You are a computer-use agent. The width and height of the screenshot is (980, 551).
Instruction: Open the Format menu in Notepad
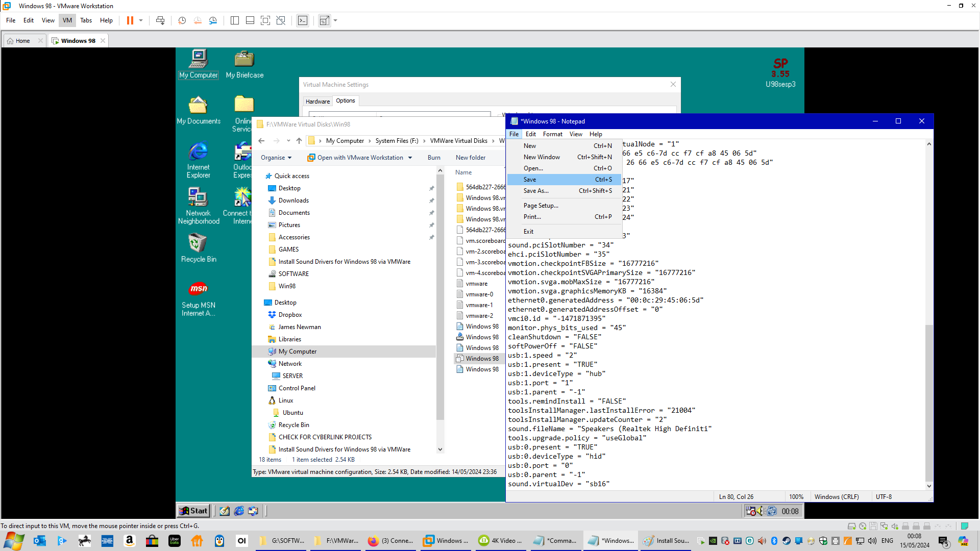tap(552, 134)
